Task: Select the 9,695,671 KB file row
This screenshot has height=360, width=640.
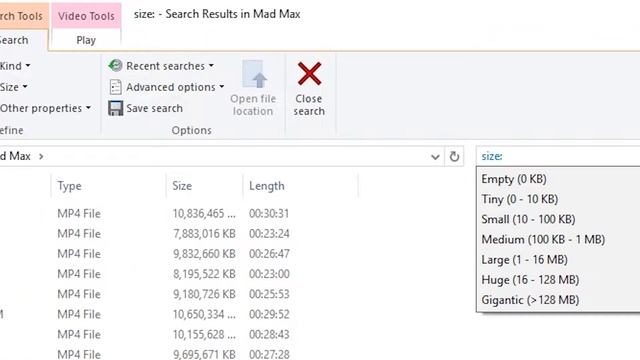Action: 179,353
